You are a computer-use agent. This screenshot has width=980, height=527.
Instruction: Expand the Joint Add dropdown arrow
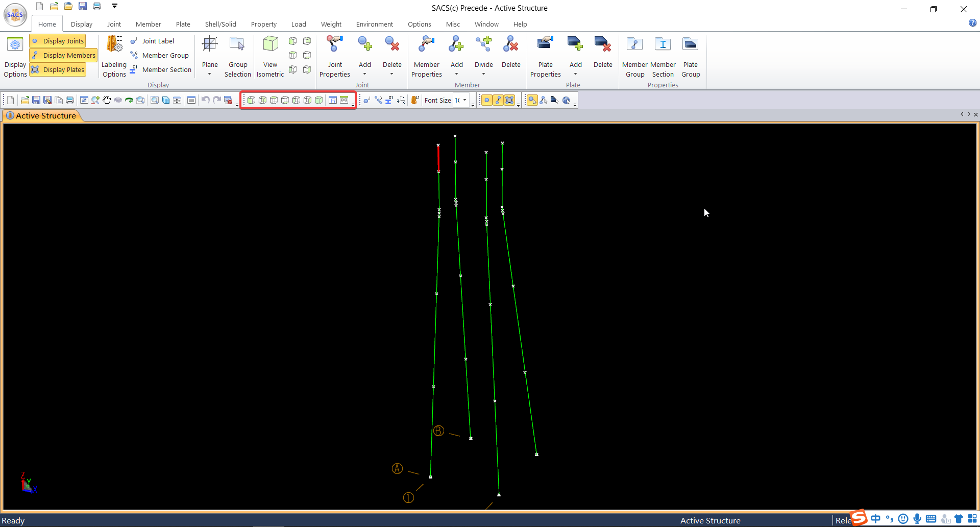[x=364, y=74]
